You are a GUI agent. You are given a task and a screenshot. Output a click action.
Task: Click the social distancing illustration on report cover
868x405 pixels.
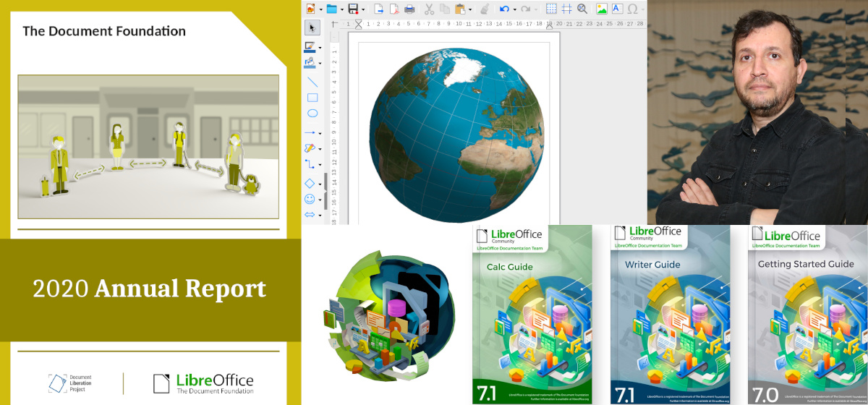pyautogui.click(x=148, y=146)
